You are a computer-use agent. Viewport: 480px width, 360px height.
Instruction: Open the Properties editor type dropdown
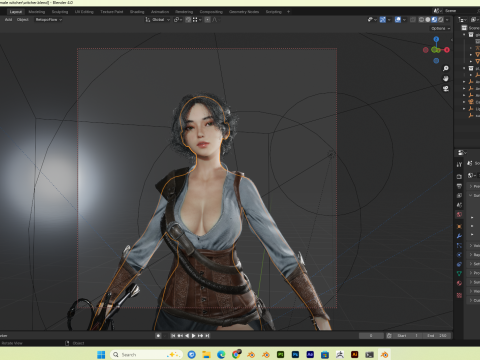point(462,152)
